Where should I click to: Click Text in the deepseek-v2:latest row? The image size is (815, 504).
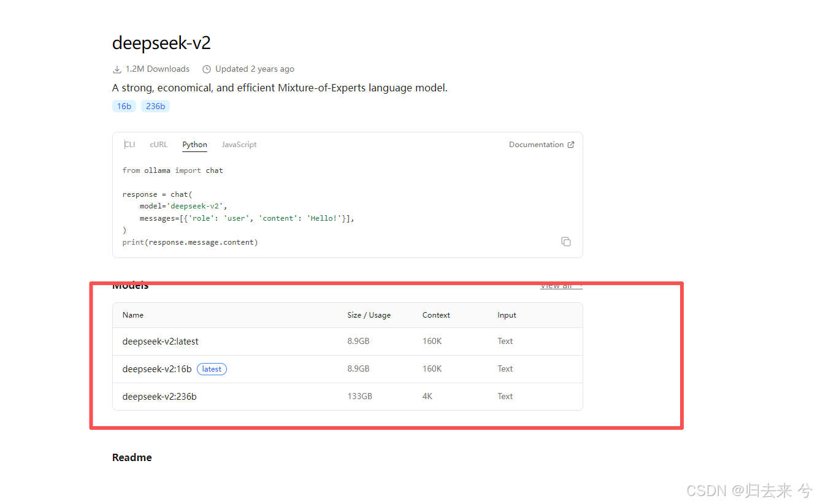pyautogui.click(x=505, y=341)
